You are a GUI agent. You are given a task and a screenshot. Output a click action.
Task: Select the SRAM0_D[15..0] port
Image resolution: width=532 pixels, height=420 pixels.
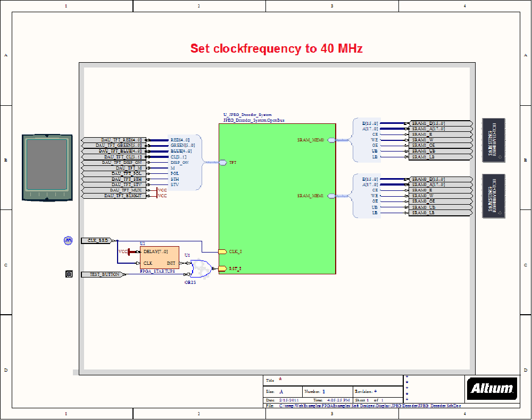(440, 179)
